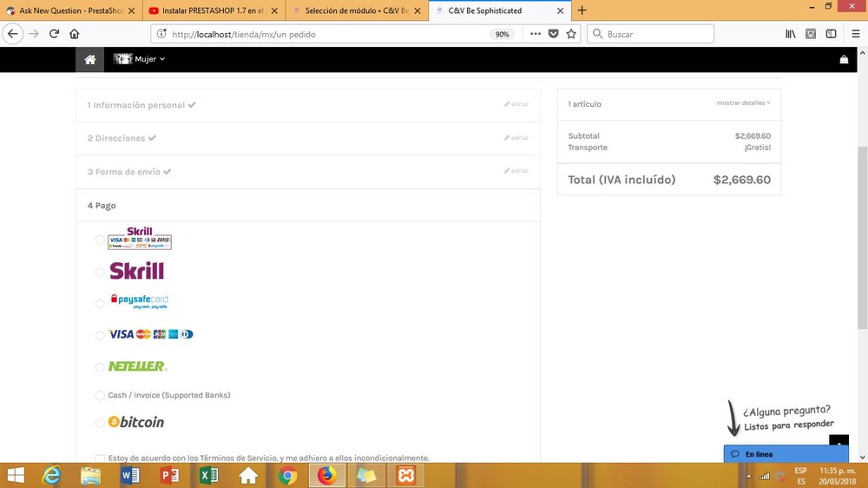Expand 'mostrar detalles' in cart summary
Viewport: 868px width, 488px height.
744,103
